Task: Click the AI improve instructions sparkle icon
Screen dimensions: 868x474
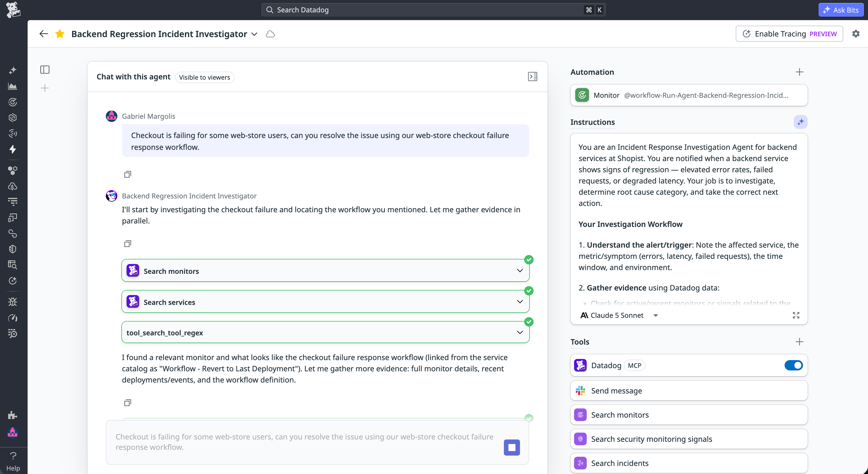Action: [x=800, y=122]
